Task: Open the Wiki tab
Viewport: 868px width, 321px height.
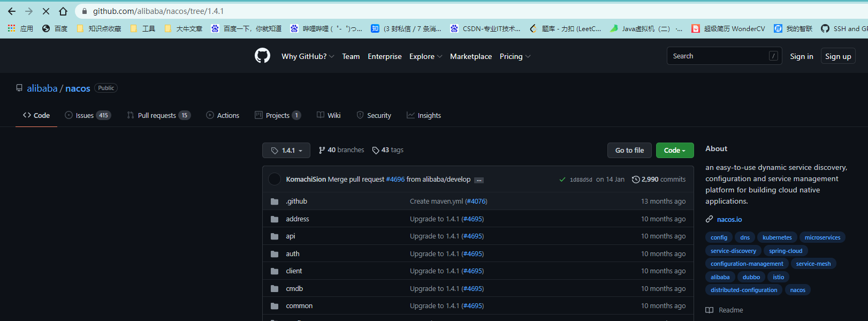Action: point(329,115)
